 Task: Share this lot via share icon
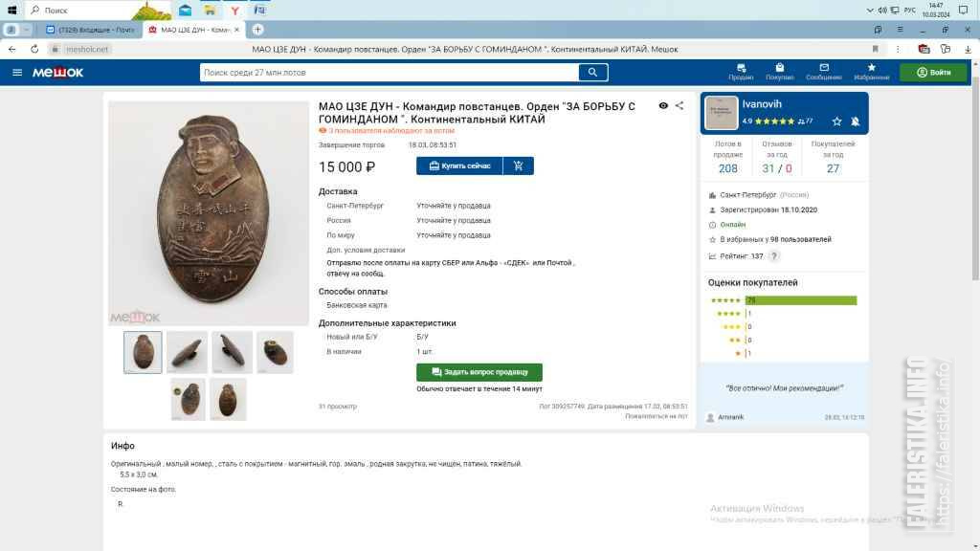coord(679,105)
